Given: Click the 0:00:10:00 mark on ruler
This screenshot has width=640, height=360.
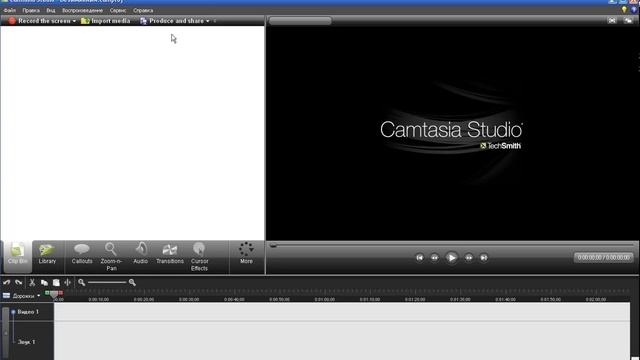Looking at the screenshot, I should [x=98, y=300].
